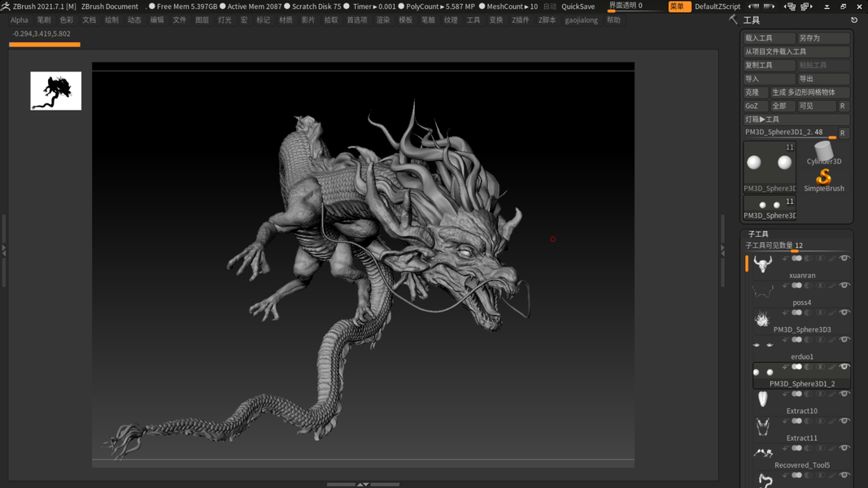Toggle eye icon for the PM3D_Sphere3D1_2 subtool
Image resolution: width=868 pixels, height=488 pixels.
[x=844, y=367]
